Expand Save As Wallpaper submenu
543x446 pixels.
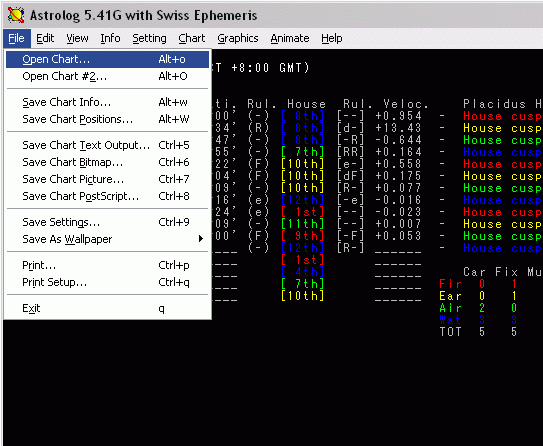pos(107,239)
